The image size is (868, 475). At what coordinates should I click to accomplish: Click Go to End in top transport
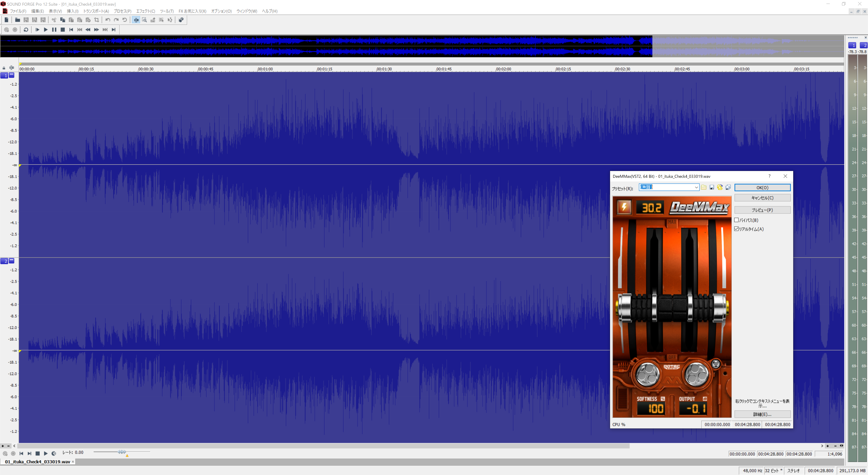[113, 30]
